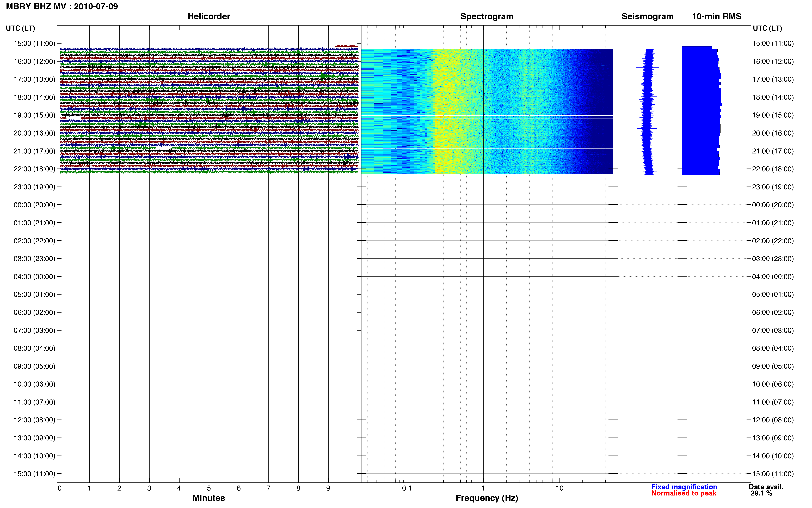Click left time label 17:00 (13:00)

click(x=34, y=79)
